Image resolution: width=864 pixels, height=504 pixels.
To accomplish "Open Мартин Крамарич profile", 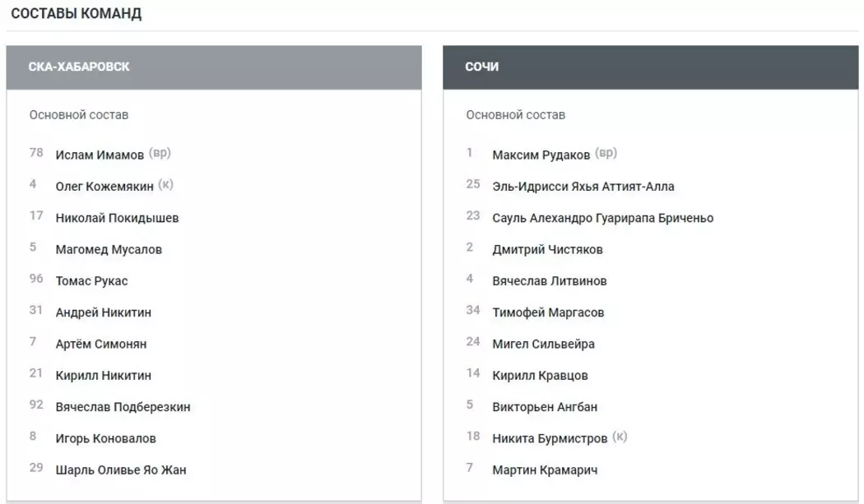I will pos(545,470).
